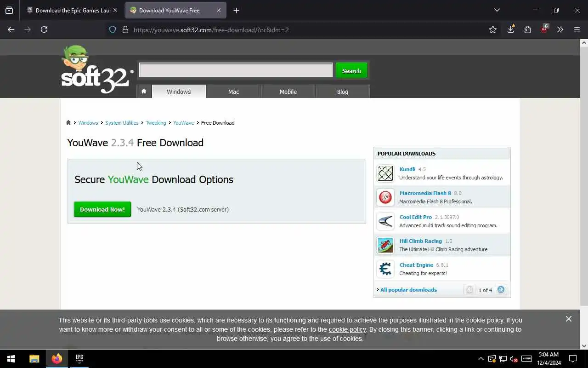Open the Macromedia Flash 8 link
The width and height of the screenshot is (588, 368).
(x=425, y=193)
